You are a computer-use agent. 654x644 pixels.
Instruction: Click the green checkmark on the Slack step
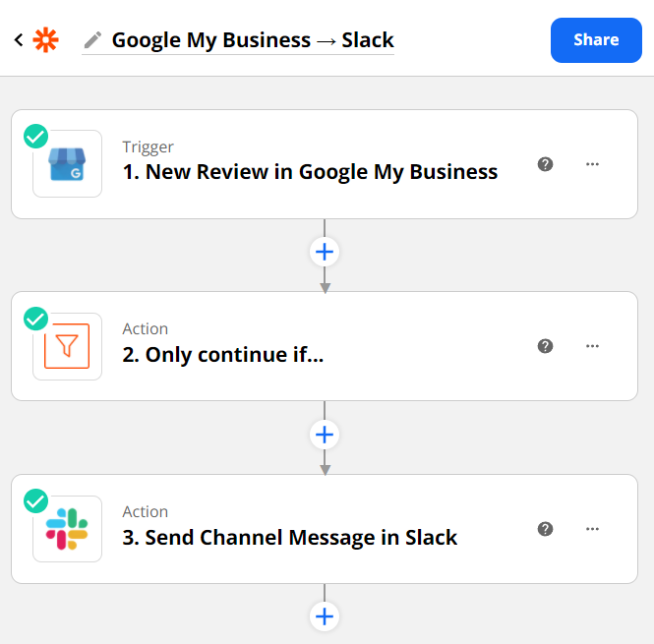[x=35, y=500]
